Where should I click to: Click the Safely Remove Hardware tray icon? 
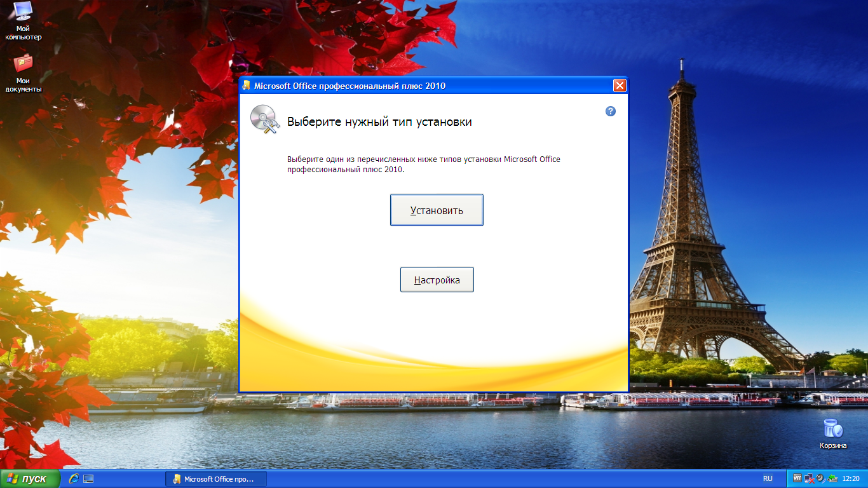tap(831, 478)
